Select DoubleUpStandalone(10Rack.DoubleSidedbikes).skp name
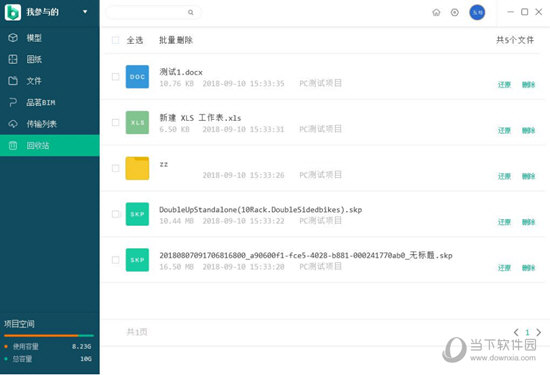The width and height of the screenshot is (550, 375). [261, 210]
